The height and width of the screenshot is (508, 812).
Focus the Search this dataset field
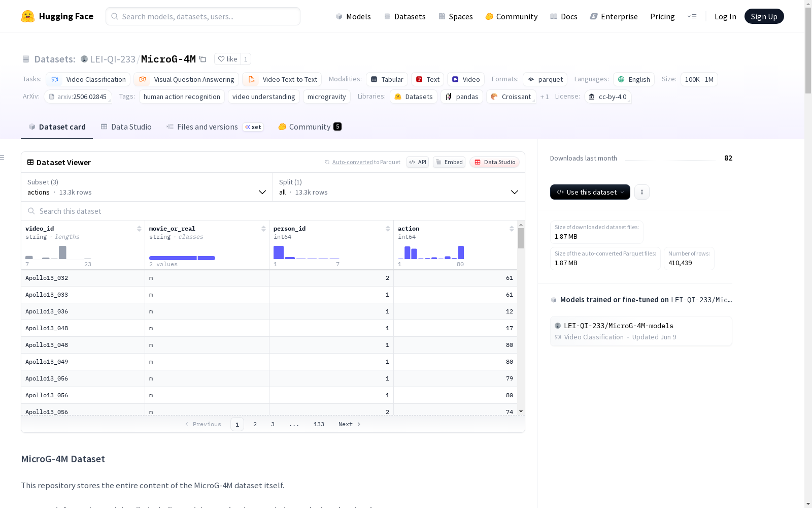pyautogui.click(x=273, y=211)
